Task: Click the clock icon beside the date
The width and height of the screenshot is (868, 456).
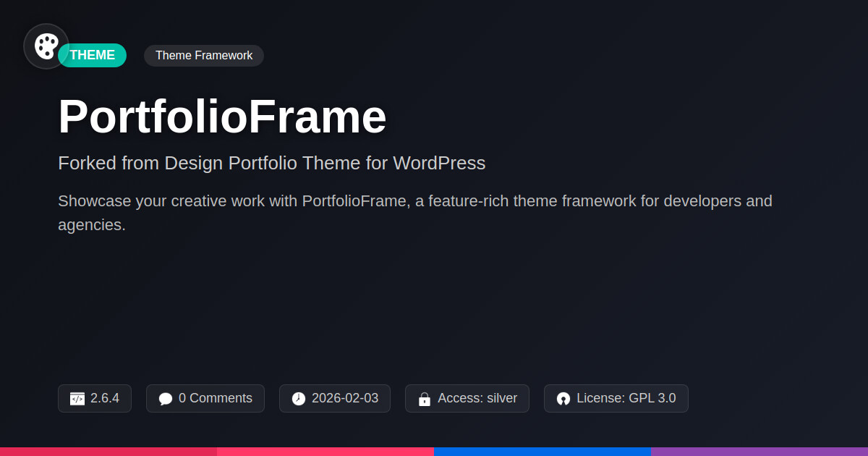Action: (x=299, y=399)
